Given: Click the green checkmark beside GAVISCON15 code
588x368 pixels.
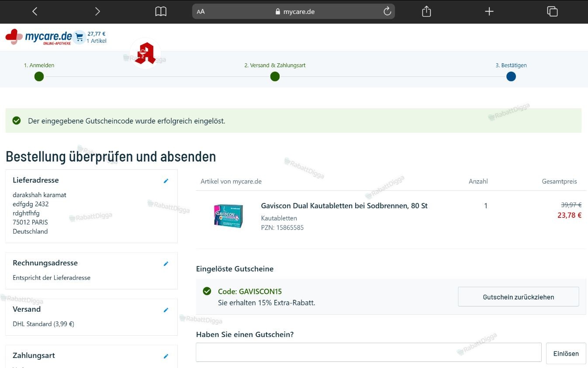Looking at the screenshot, I should (x=207, y=291).
